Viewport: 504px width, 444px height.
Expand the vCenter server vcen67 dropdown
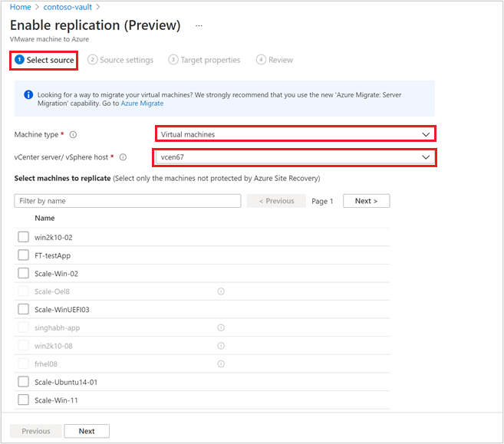[x=295, y=157]
